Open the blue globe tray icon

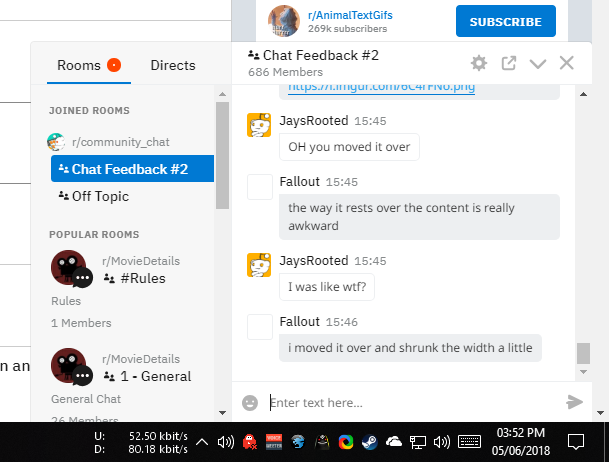coord(298,442)
